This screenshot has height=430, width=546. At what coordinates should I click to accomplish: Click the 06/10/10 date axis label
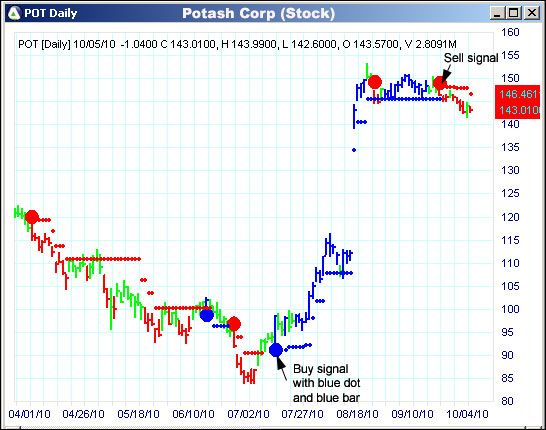pos(194,414)
